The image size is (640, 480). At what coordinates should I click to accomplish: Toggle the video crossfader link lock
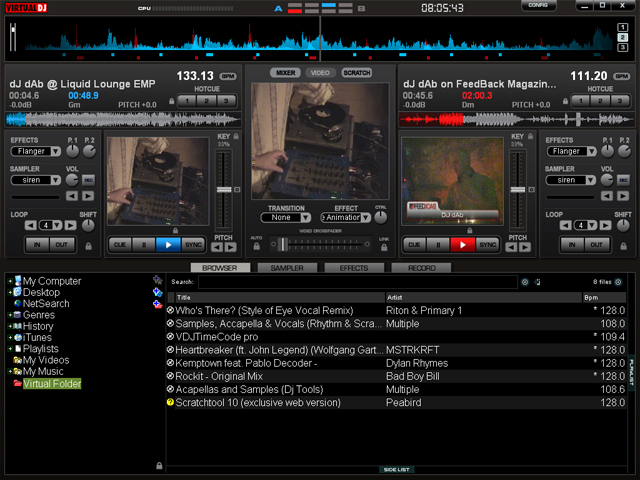pyautogui.click(x=384, y=247)
